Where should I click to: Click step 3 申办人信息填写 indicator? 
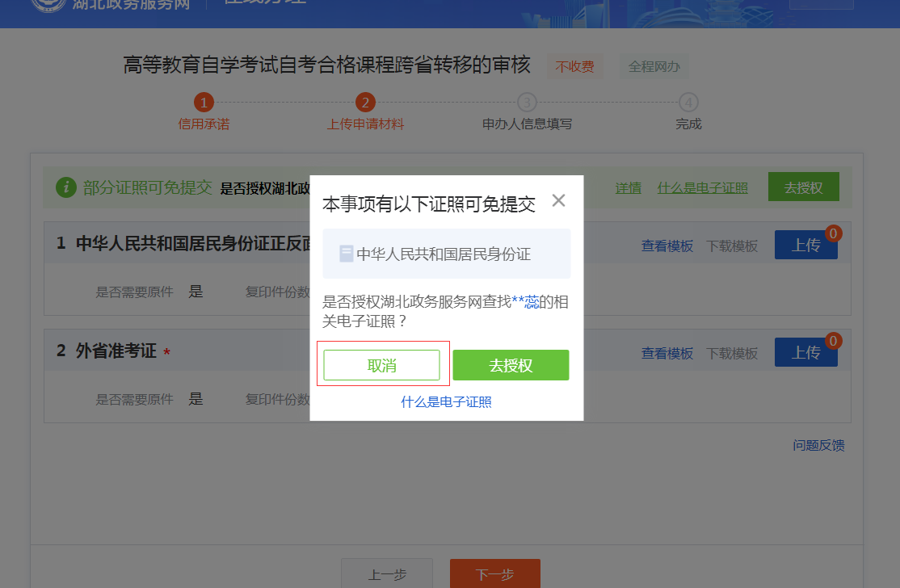click(x=526, y=103)
